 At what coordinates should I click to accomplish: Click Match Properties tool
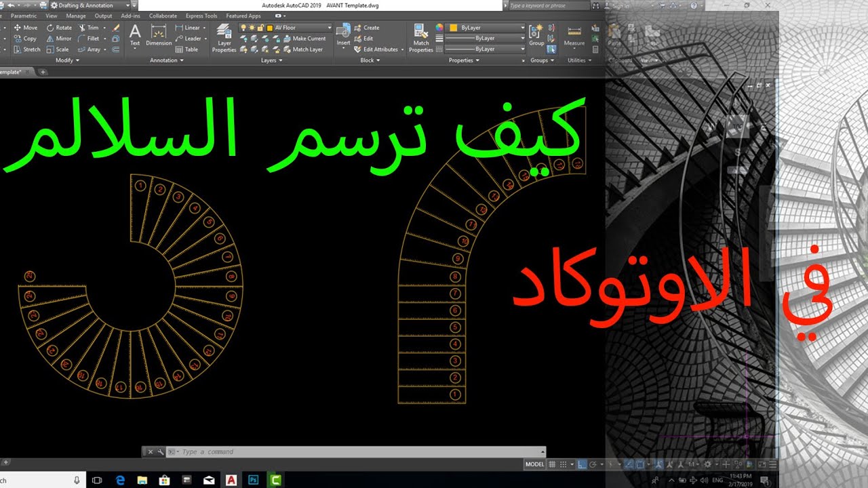click(421, 38)
